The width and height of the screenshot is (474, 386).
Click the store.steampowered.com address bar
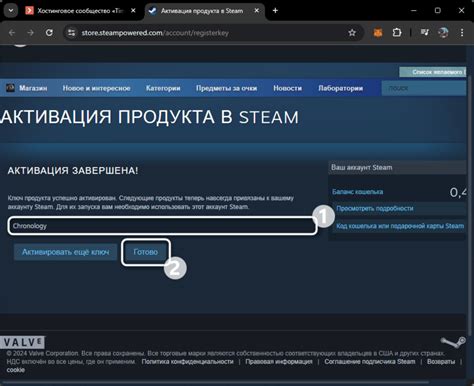click(x=213, y=33)
